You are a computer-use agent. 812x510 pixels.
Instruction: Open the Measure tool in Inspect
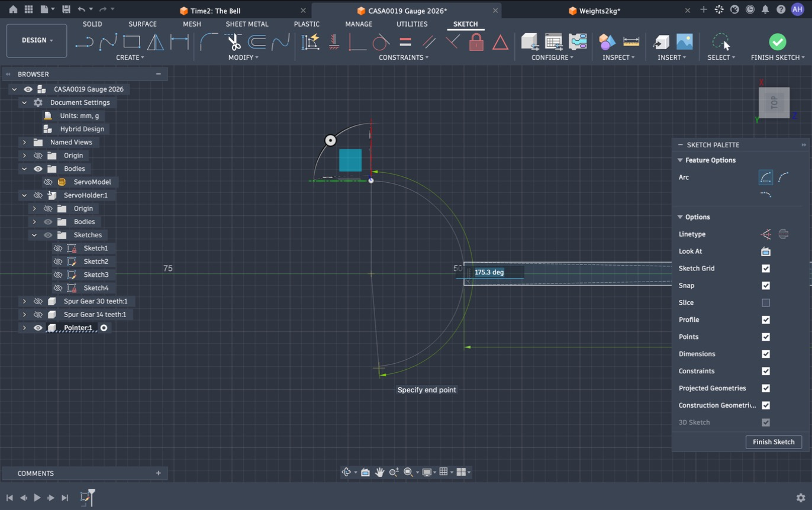tap(631, 42)
